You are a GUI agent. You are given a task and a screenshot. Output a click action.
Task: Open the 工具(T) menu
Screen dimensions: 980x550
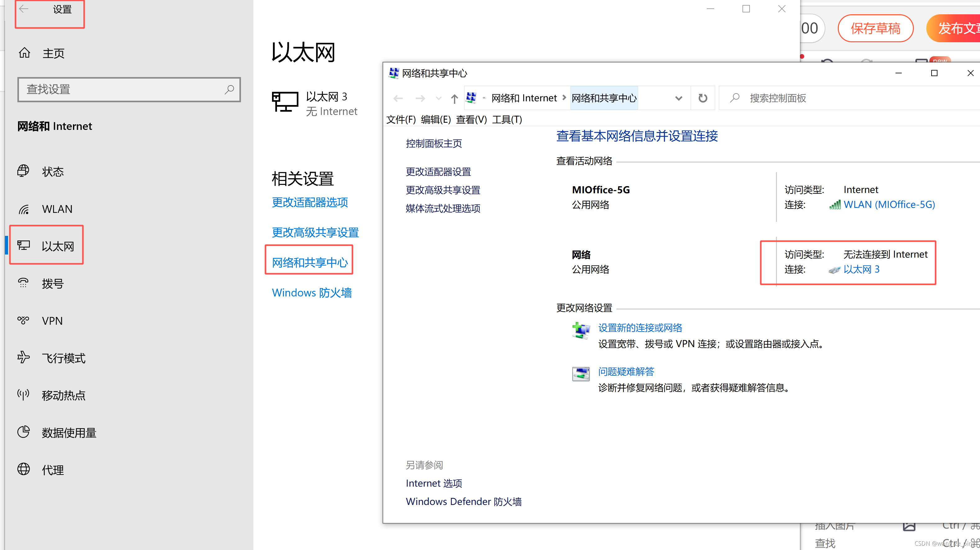pyautogui.click(x=506, y=120)
